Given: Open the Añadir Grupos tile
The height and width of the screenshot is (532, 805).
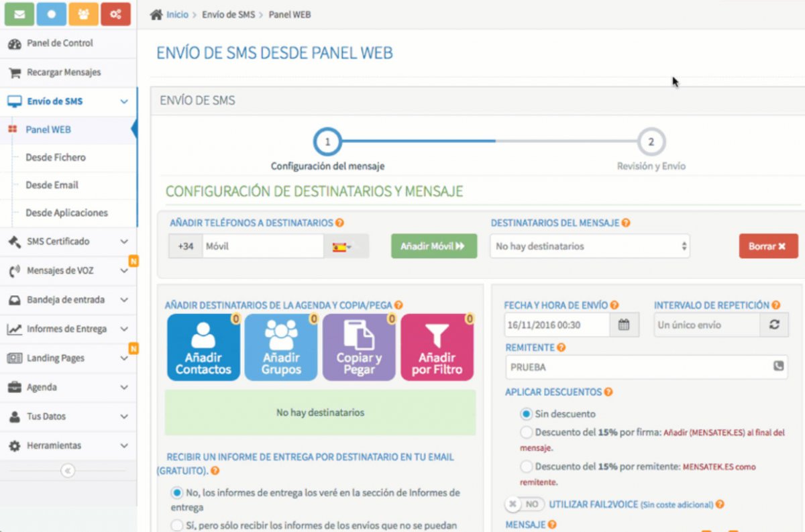Looking at the screenshot, I should 281,348.
